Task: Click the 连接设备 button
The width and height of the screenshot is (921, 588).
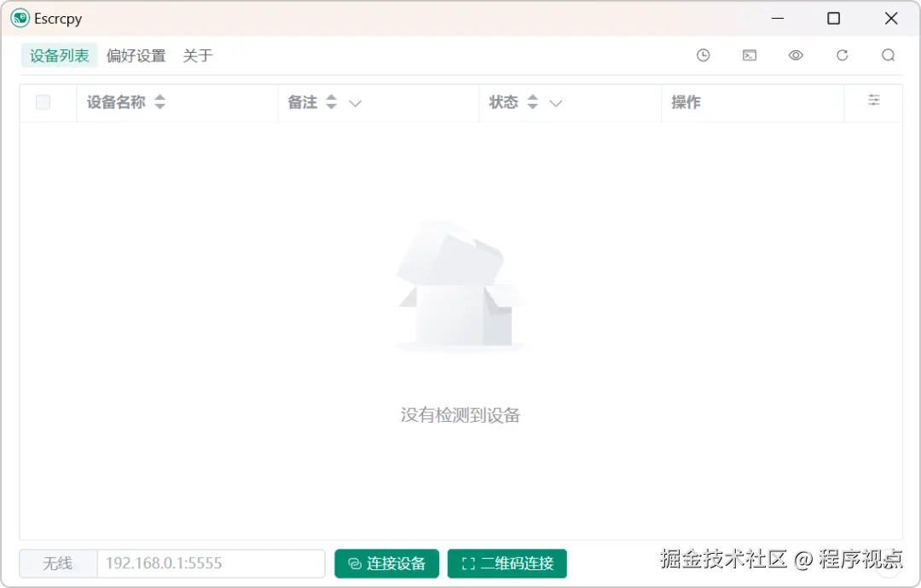Action: pyautogui.click(x=386, y=563)
